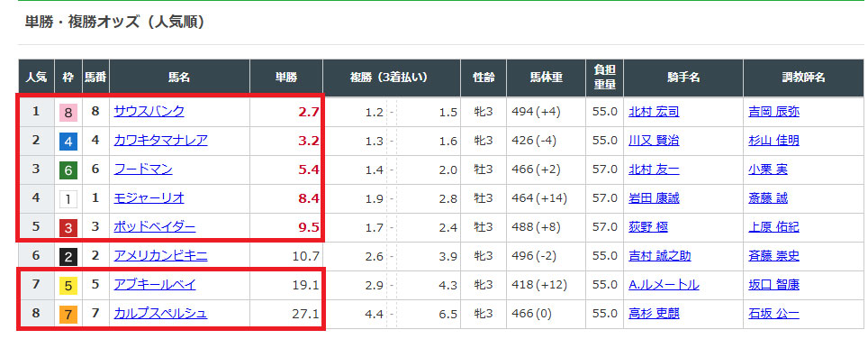Open trainer 上原 佑紀 profile

point(773,228)
